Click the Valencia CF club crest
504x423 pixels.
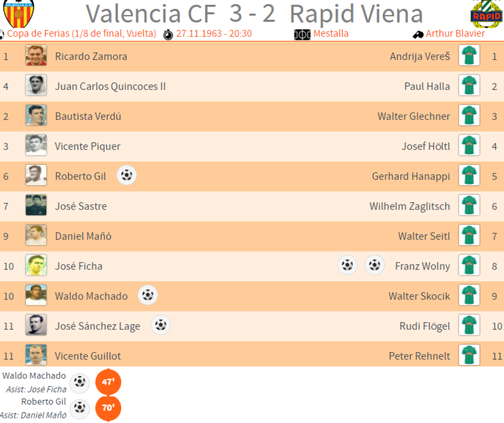click(x=18, y=13)
